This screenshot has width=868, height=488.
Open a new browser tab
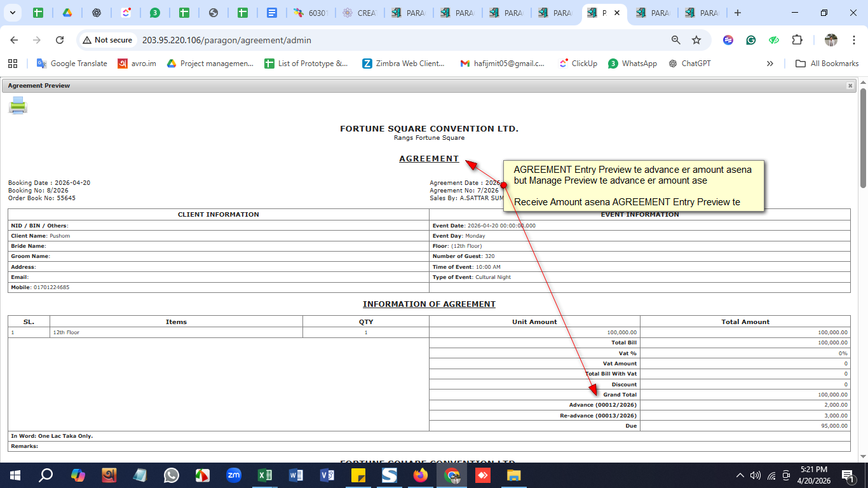pos(738,13)
